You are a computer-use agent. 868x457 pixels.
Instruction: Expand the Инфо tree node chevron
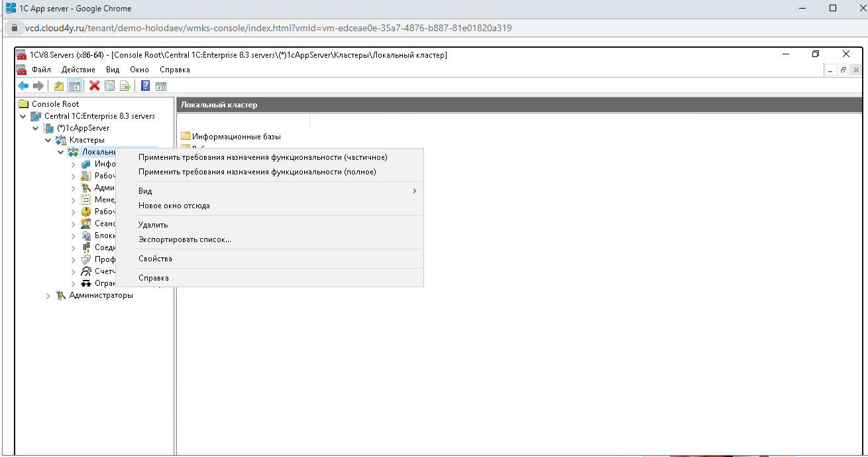click(x=74, y=164)
